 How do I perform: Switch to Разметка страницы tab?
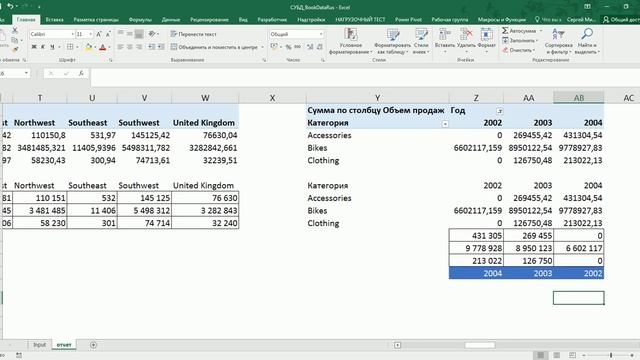(96, 20)
